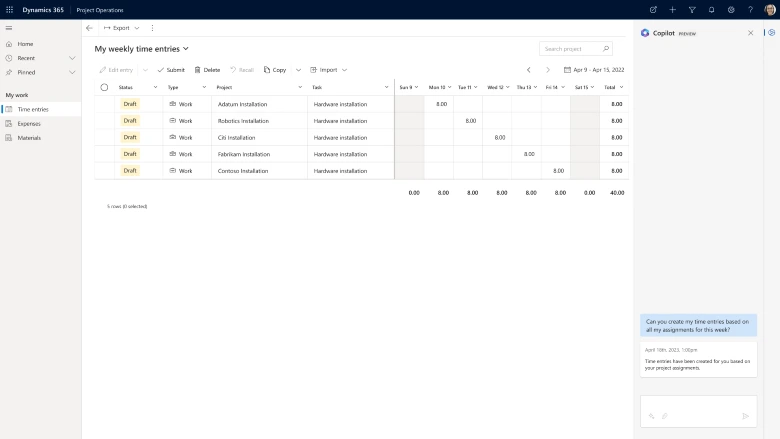The height and width of the screenshot is (439, 780).
Task: Open Expenses in the left navigation
Action: pos(29,123)
